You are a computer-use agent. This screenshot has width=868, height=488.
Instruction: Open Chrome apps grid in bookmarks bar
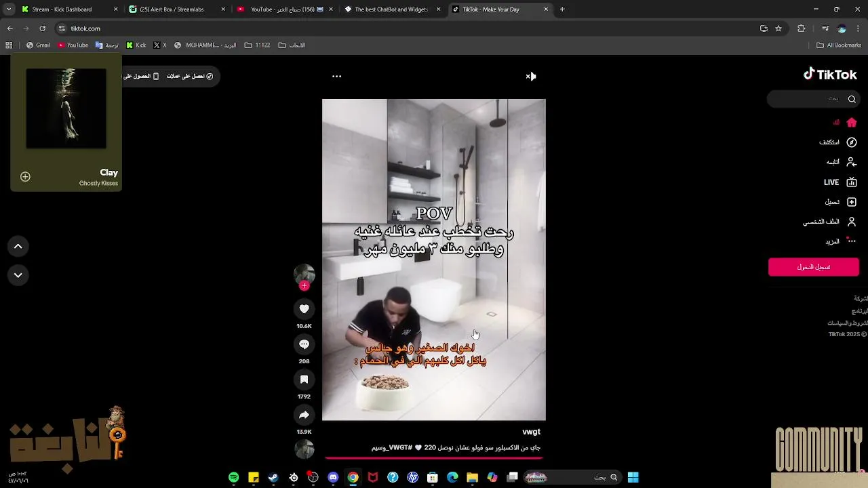click(9, 45)
